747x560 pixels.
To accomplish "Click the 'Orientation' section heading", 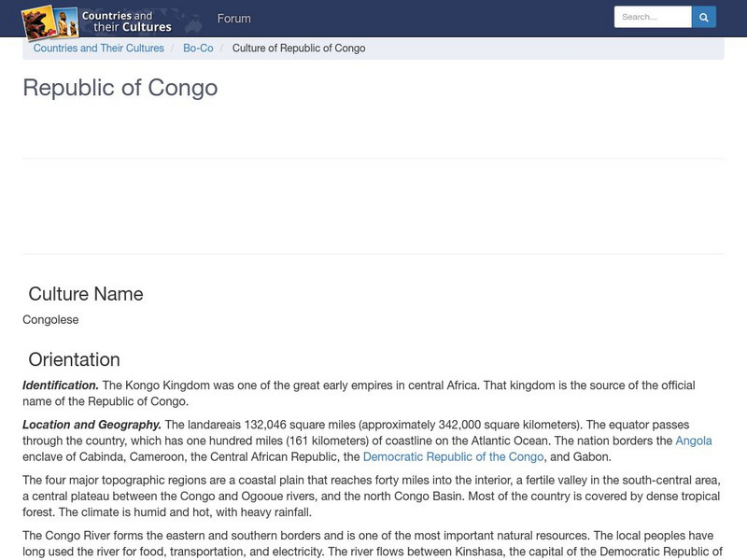I will pos(75,359).
